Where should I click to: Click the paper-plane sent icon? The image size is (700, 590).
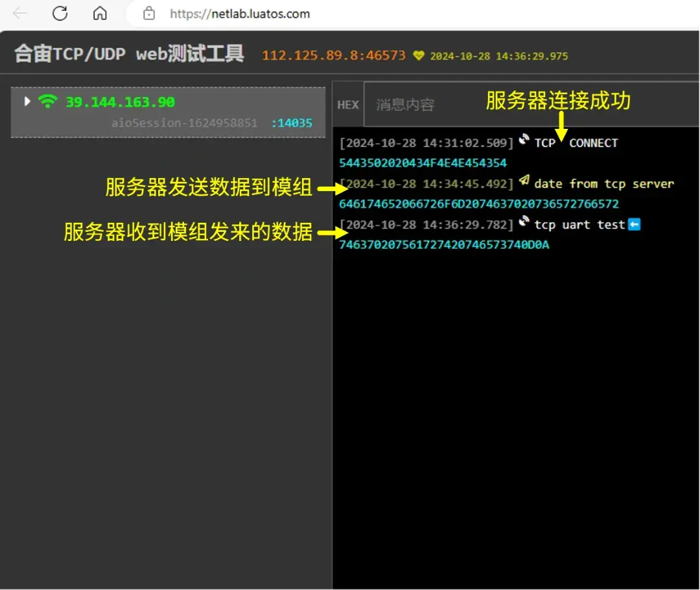524,180
